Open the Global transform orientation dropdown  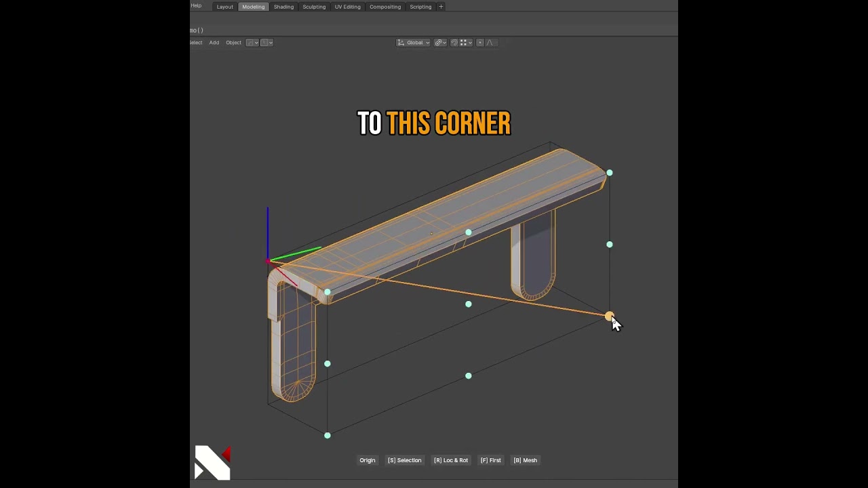(414, 43)
